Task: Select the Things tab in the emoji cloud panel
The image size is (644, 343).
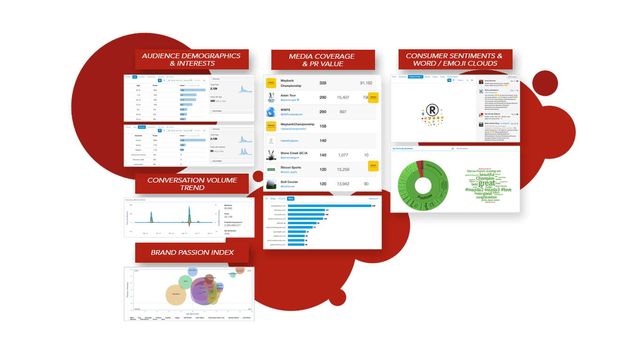Action: point(442,76)
